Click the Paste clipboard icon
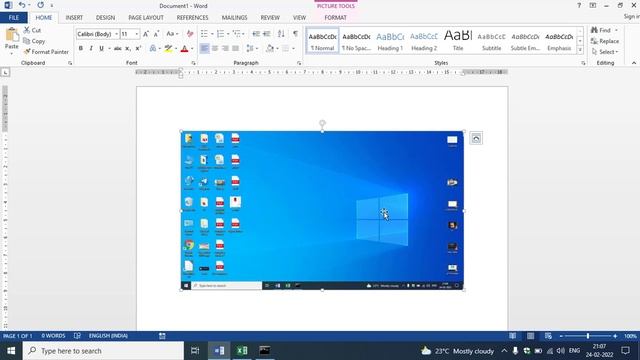Screen dimensions: 640x360 pos(11,35)
